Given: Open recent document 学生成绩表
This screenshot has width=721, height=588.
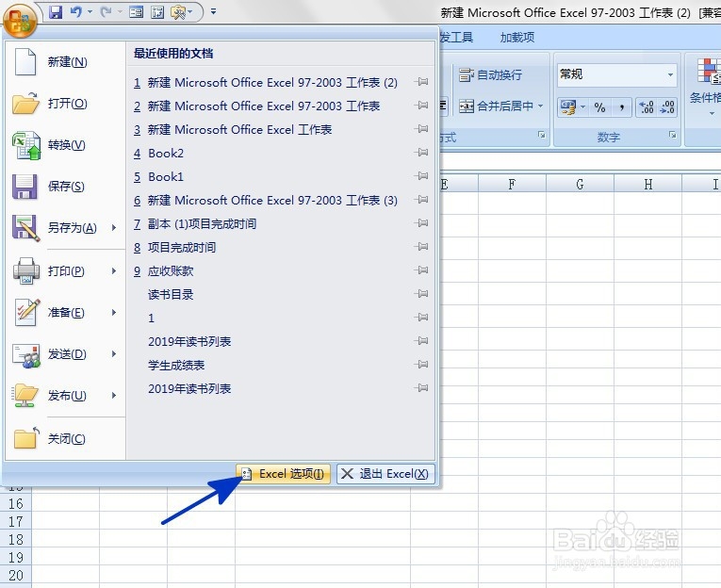Looking at the screenshot, I should click(176, 365).
